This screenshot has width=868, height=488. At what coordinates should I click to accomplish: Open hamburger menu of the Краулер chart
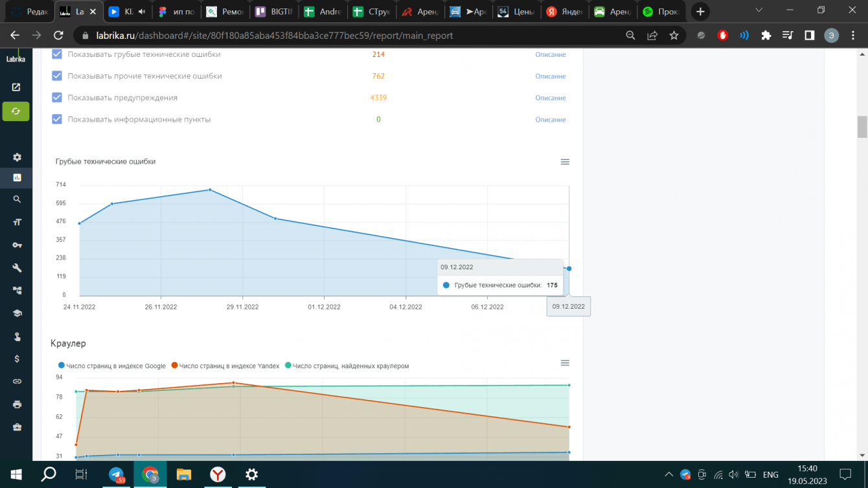coord(565,363)
